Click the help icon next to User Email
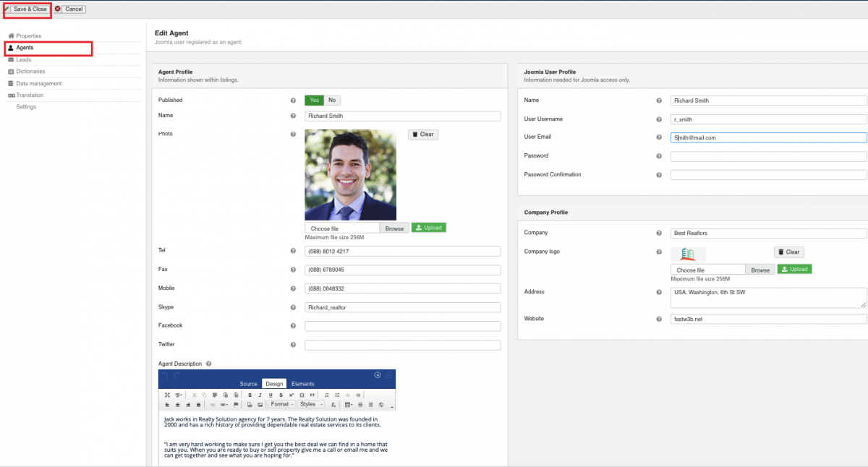The height and width of the screenshot is (467, 868). pyautogui.click(x=659, y=137)
